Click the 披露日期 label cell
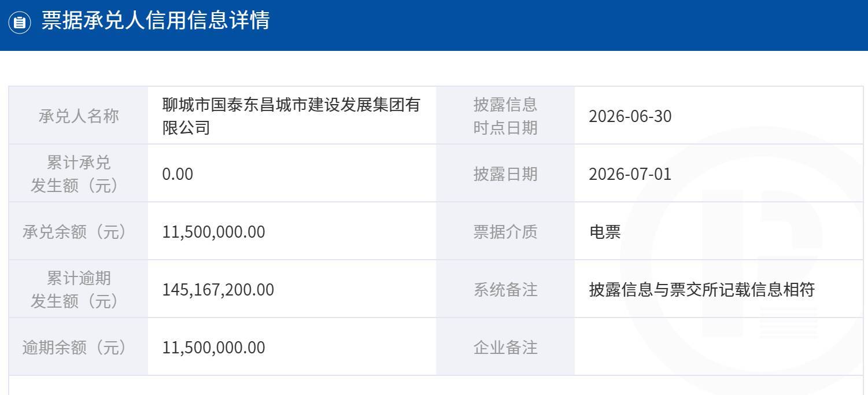Screen dimensions: 868x395 point(505,173)
